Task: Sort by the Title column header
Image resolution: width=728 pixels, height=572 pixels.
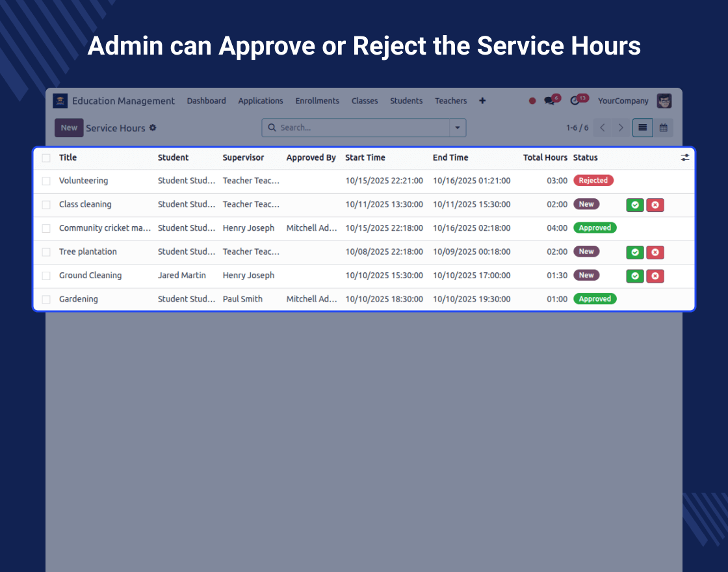Action: [68, 157]
